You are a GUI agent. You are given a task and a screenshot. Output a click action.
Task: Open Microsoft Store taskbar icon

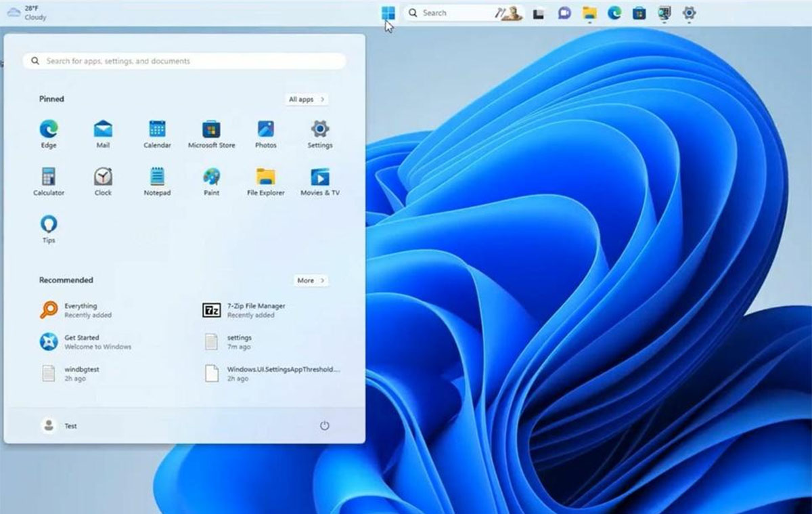639,13
